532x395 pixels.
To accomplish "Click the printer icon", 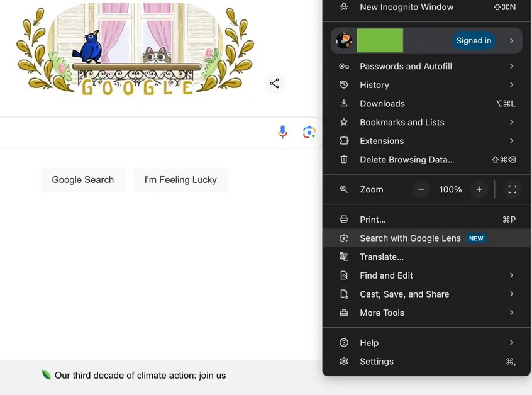I will pyautogui.click(x=344, y=220).
